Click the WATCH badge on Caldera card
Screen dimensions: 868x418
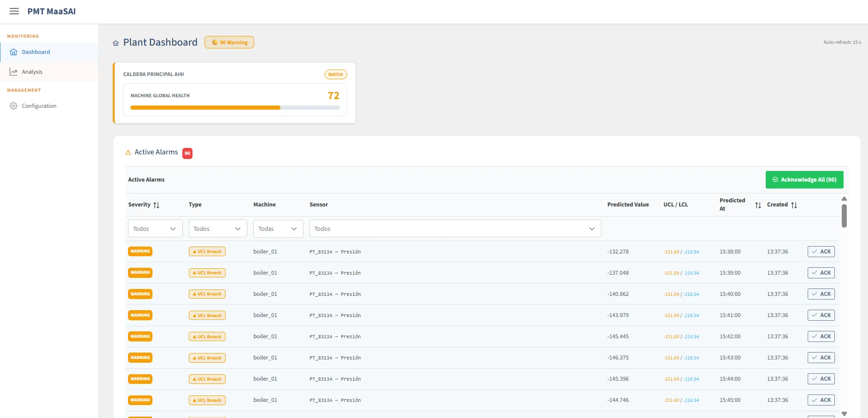pos(336,75)
